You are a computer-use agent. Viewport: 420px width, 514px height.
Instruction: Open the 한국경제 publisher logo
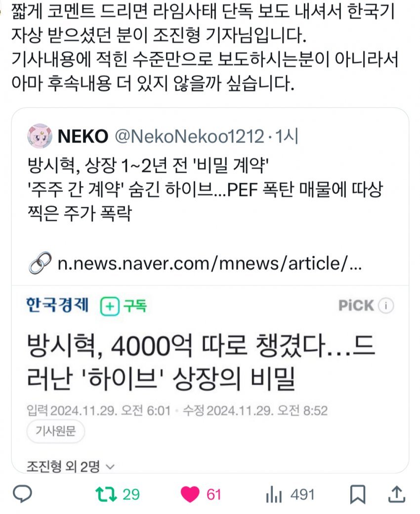pyautogui.click(x=58, y=305)
